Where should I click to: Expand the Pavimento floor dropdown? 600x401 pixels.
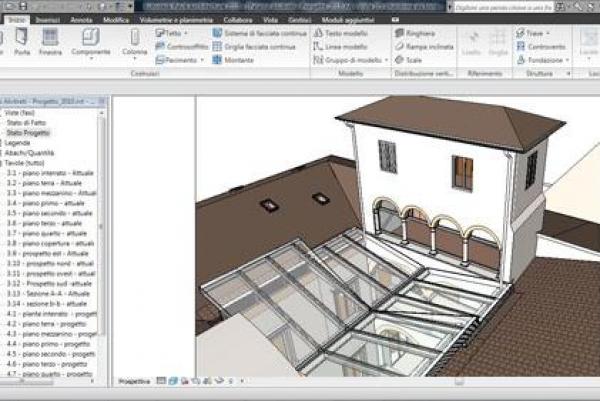[x=203, y=59]
